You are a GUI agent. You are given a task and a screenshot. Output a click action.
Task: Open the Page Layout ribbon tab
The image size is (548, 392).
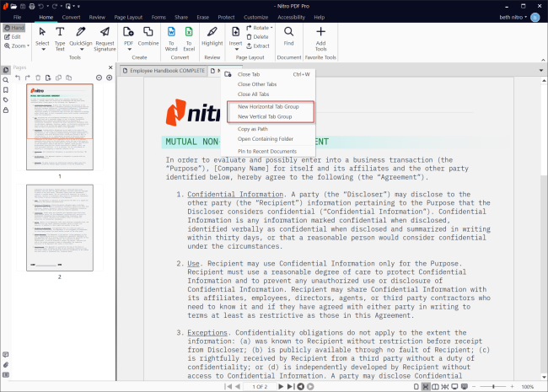(x=130, y=16)
